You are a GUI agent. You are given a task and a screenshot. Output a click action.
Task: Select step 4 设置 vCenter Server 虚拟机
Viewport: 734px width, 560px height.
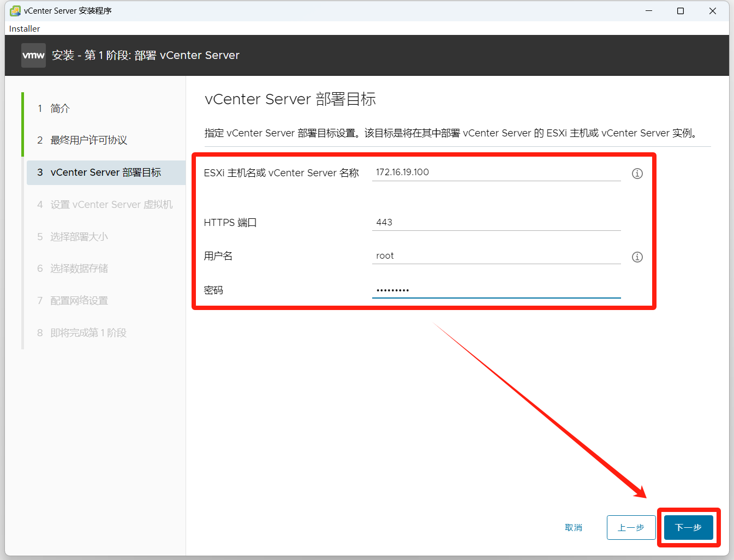tap(111, 205)
